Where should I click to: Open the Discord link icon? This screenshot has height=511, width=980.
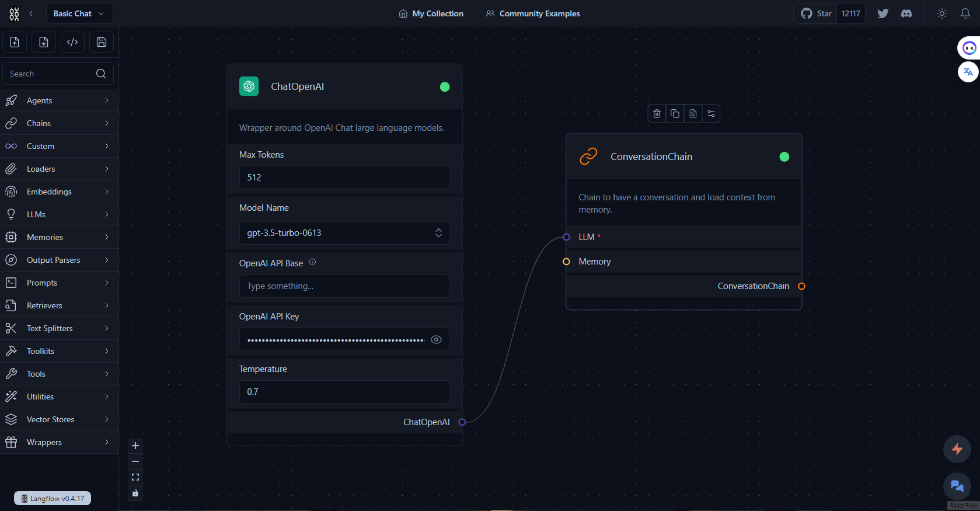906,13
